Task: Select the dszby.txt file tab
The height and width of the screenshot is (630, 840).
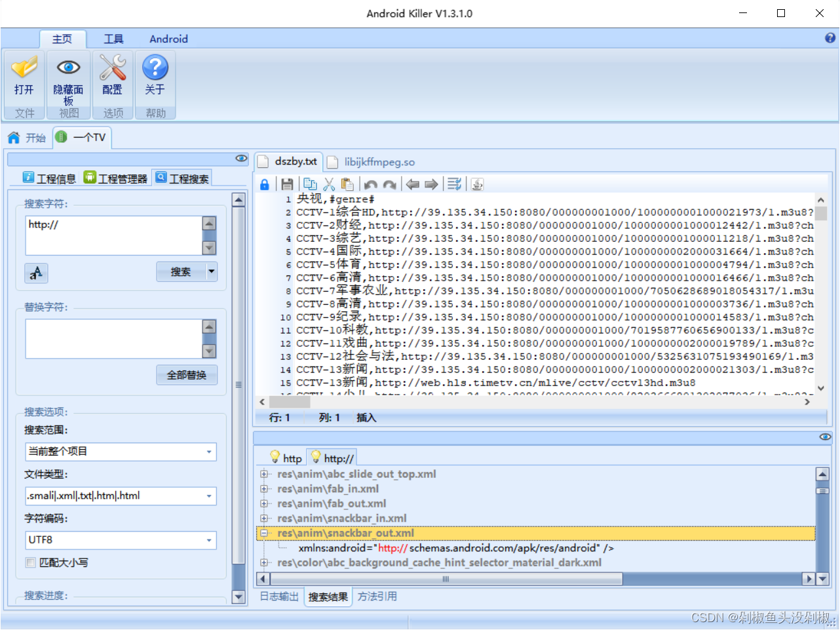Action: pos(288,161)
